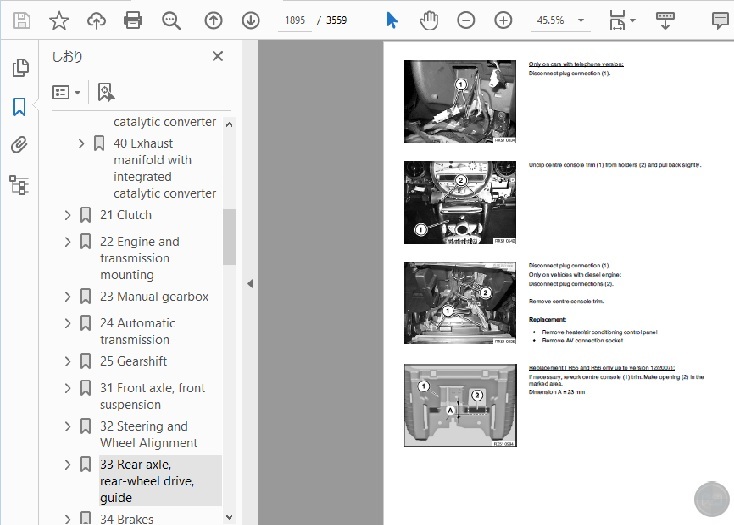Image resolution: width=734 pixels, height=525 pixels.
Task: Open the fit page options icon
Action: pyautogui.click(x=622, y=21)
